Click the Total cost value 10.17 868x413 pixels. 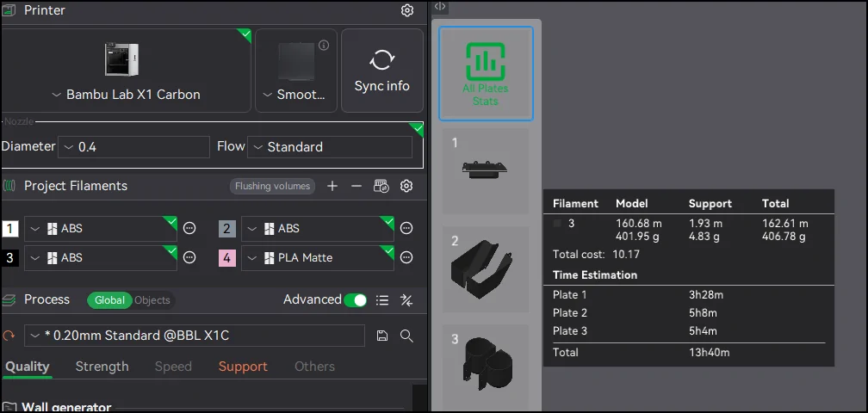625,255
